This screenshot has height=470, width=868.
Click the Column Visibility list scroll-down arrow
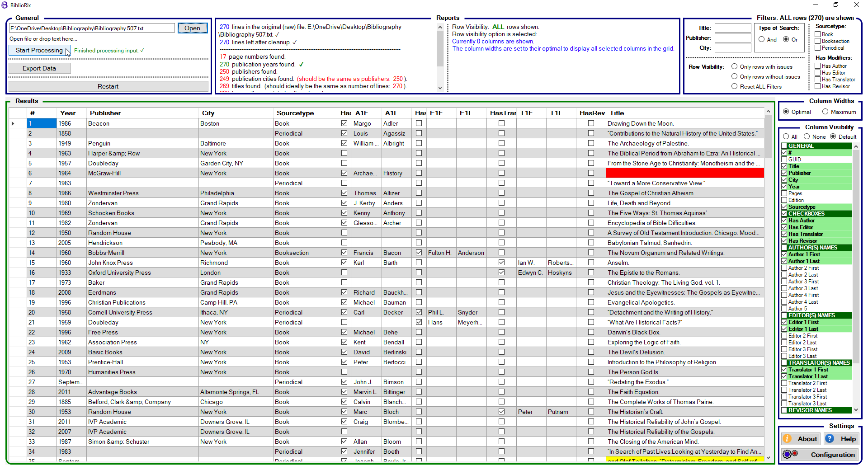pos(856,410)
